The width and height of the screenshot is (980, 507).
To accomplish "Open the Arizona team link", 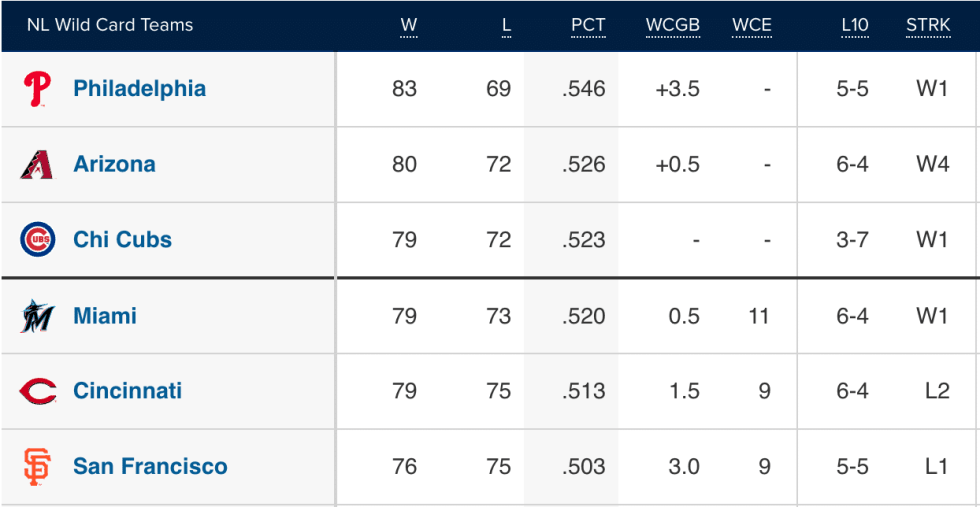I will click(x=114, y=164).
